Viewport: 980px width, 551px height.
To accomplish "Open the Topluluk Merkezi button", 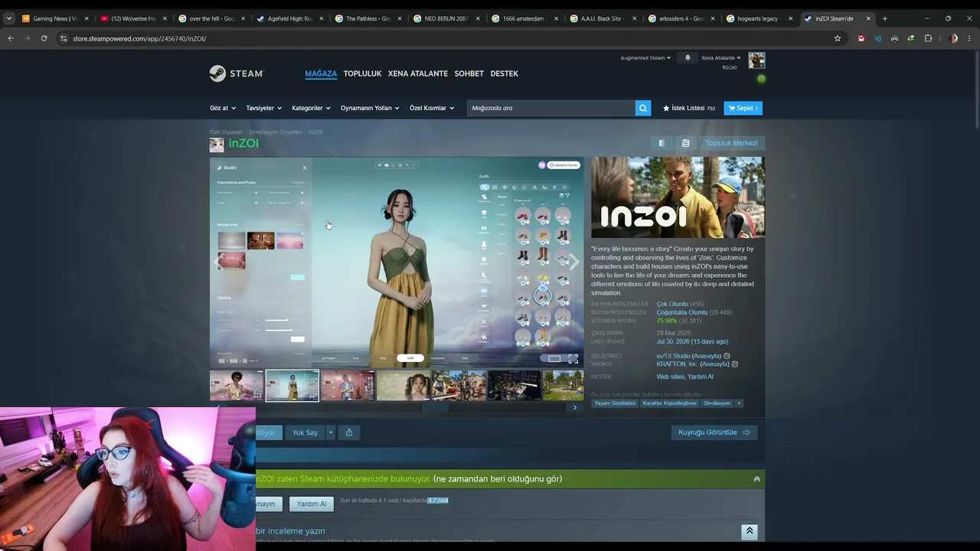I will 731,143.
